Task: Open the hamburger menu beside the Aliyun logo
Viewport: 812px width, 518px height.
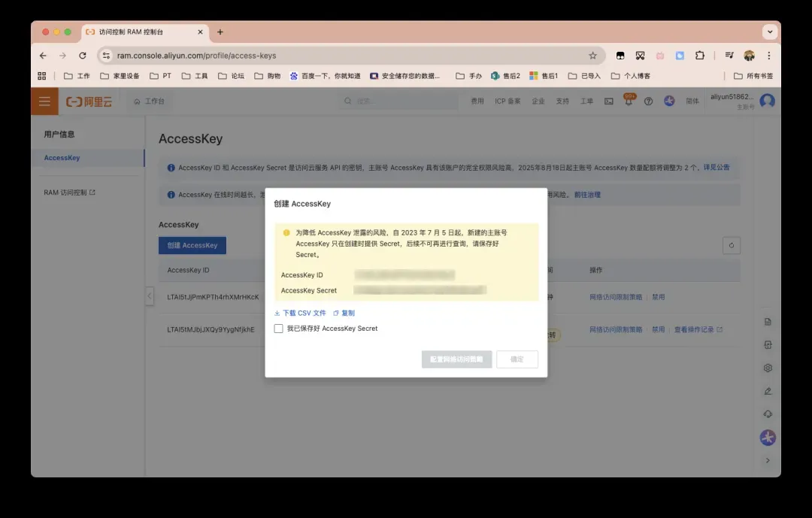Action: tap(44, 101)
